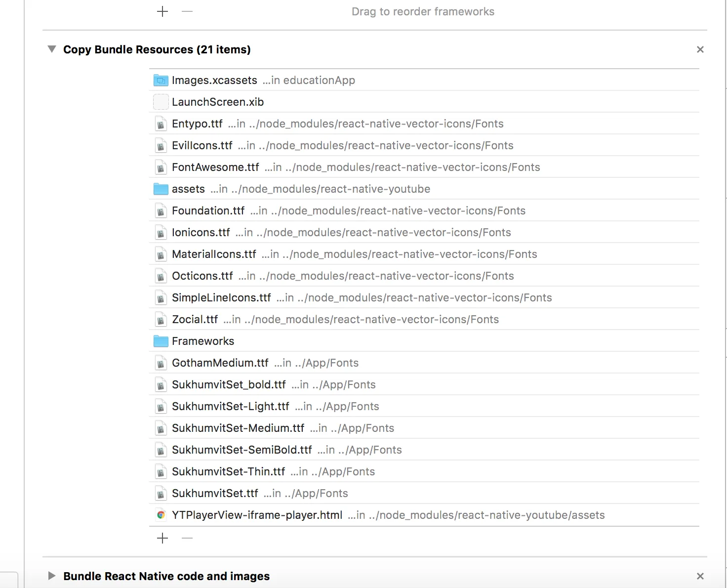The width and height of the screenshot is (727, 588).
Task: Remove the Copy Bundle Resources build phase
Action: [700, 49]
